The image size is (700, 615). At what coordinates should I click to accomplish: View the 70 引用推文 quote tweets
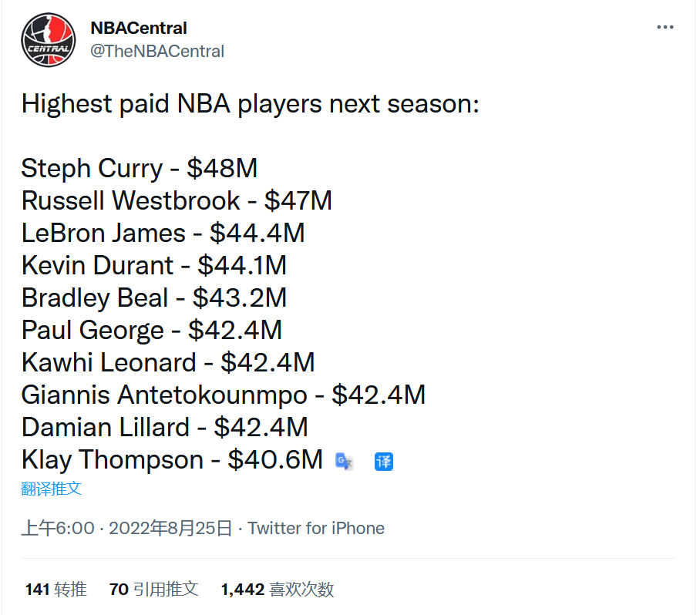153,589
